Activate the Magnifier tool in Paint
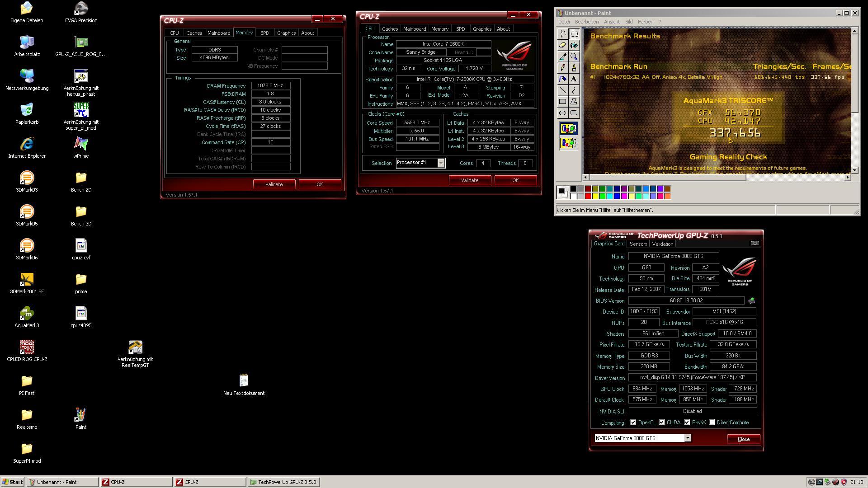Image resolution: width=868 pixels, height=488 pixels. pos(574,56)
